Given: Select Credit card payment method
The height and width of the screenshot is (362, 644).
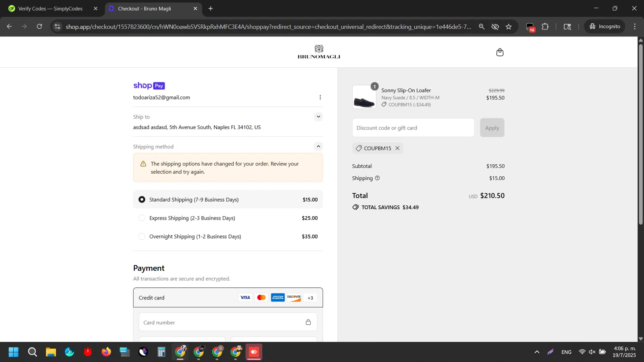Looking at the screenshot, I should click(x=228, y=298).
